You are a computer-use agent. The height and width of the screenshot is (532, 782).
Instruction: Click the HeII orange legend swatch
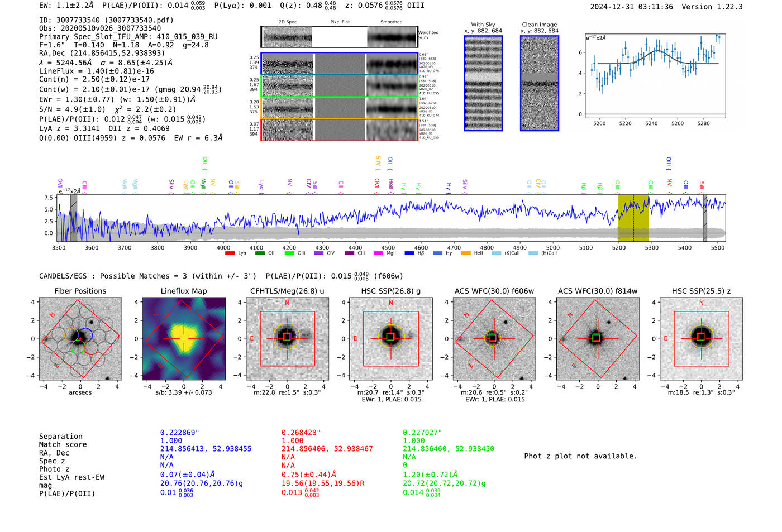(x=466, y=253)
